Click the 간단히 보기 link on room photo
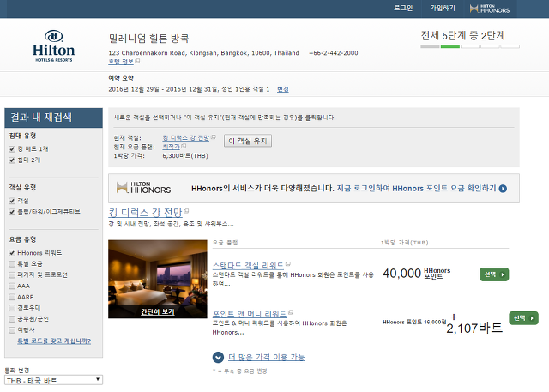Viewport: 549px width, 392px height. pos(158,311)
